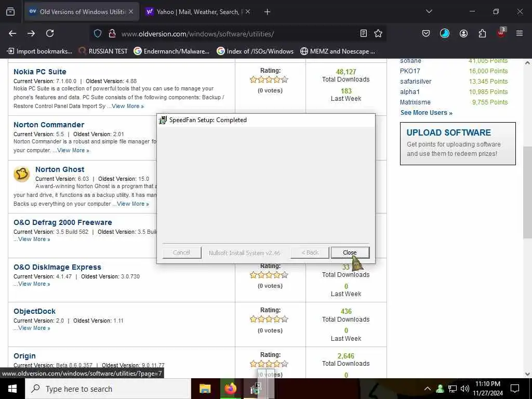The image size is (532, 399).
Task: Open a new tab with plus button
Action: tap(267, 12)
